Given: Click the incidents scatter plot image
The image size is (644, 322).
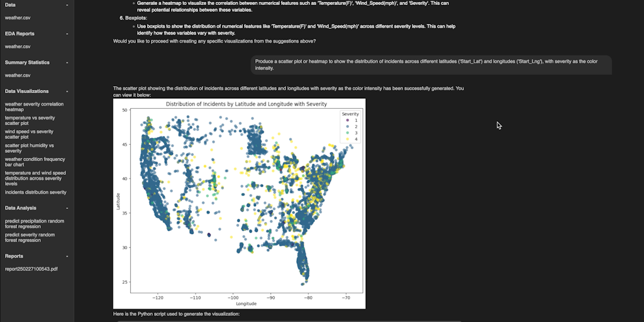Looking at the screenshot, I should (239, 203).
